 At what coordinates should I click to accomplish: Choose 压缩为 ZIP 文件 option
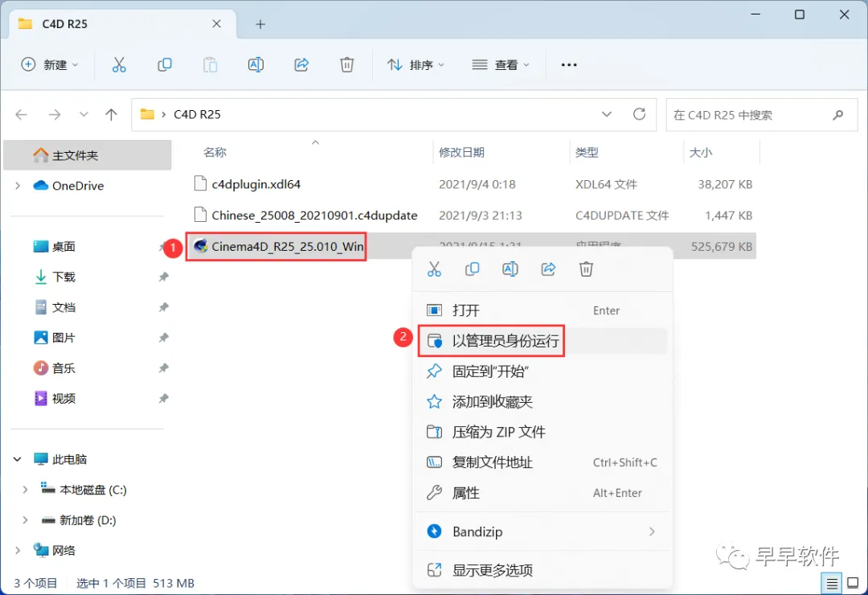click(542, 432)
